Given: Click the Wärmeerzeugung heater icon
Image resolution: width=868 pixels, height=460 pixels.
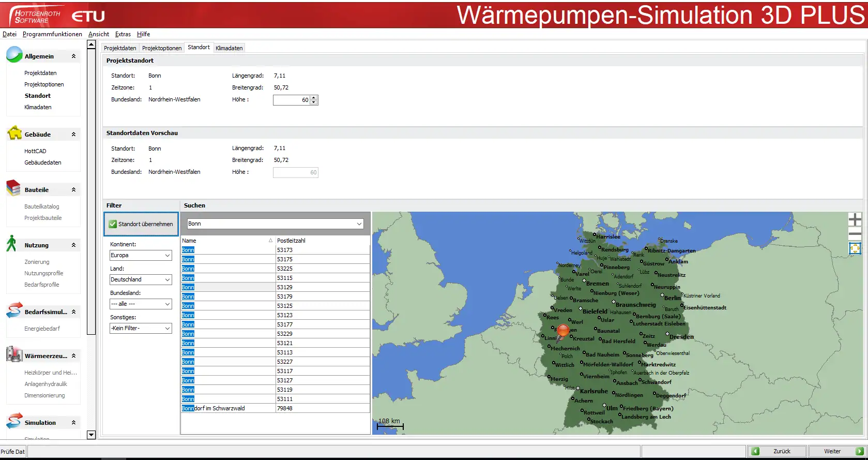Looking at the screenshot, I should click(14, 354).
